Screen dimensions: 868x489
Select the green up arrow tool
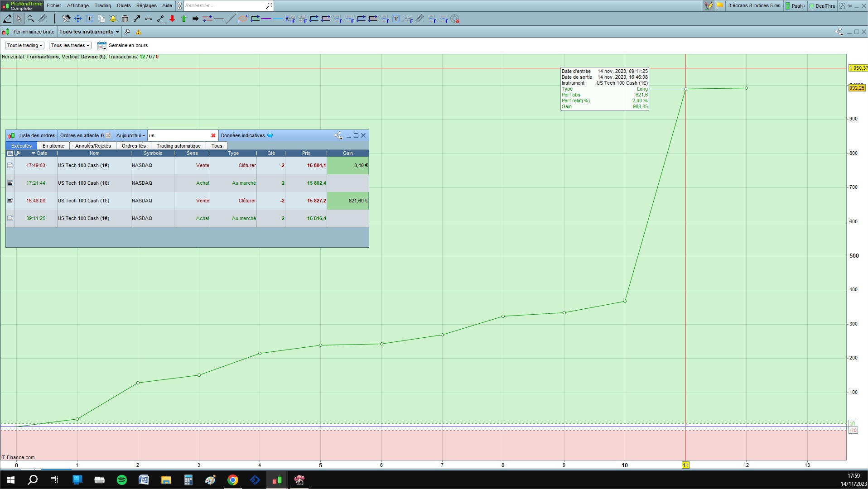184,19
